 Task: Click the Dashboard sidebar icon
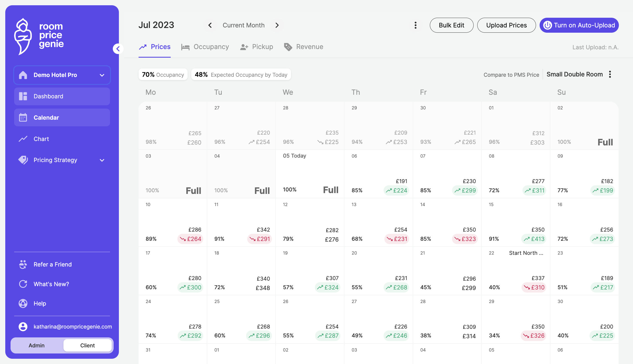[23, 96]
